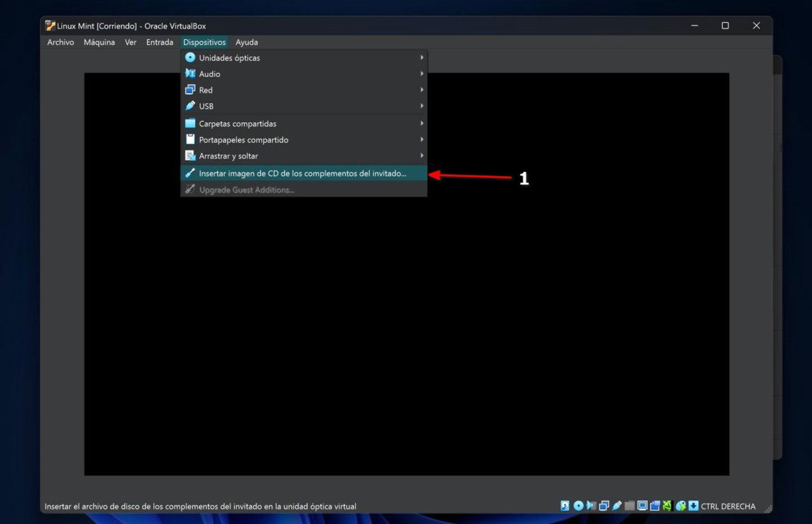Click the Audio speaker icon in menu

point(190,73)
